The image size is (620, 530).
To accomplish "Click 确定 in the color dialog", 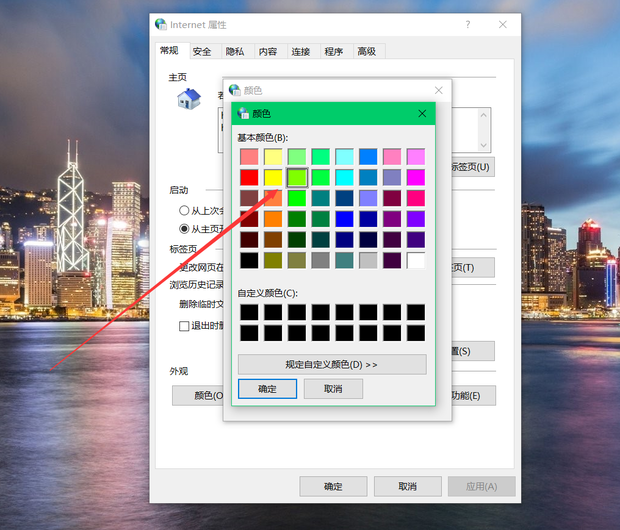I will 267,389.
